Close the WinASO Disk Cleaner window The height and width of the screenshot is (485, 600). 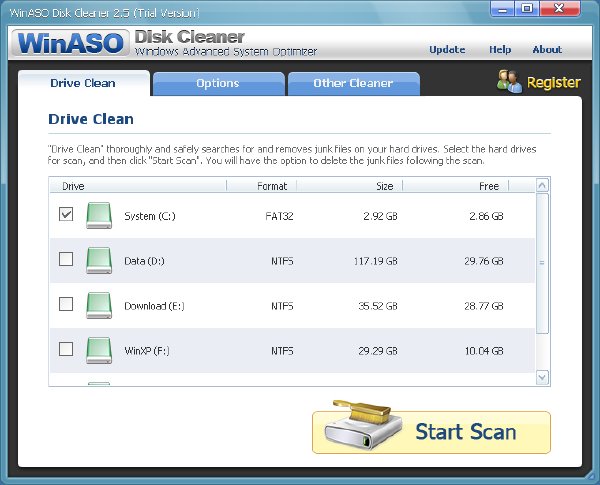559,9
